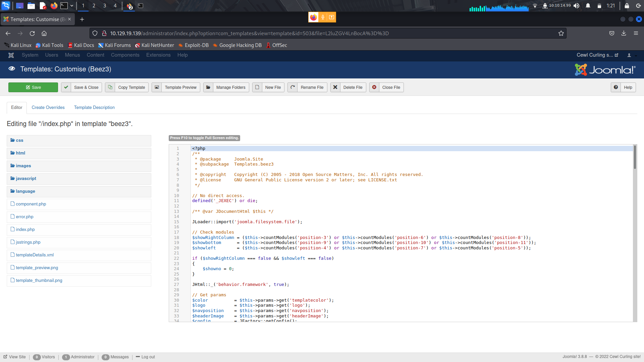The height and width of the screenshot is (362, 644).
Task: Click the Manage Folders toolbar icon
Action: pyautogui.click(x=208, y=87)
